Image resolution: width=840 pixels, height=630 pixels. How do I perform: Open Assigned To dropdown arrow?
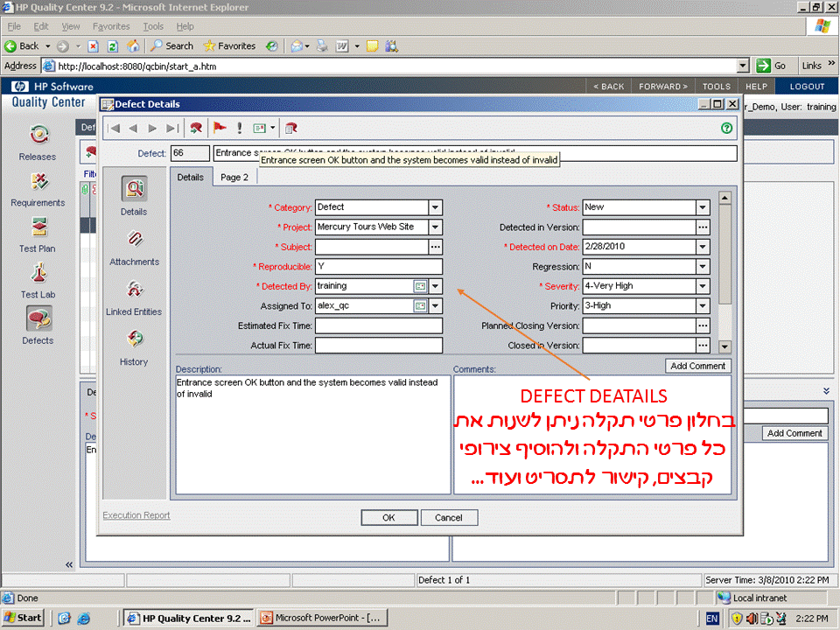(x=436, y=306)
